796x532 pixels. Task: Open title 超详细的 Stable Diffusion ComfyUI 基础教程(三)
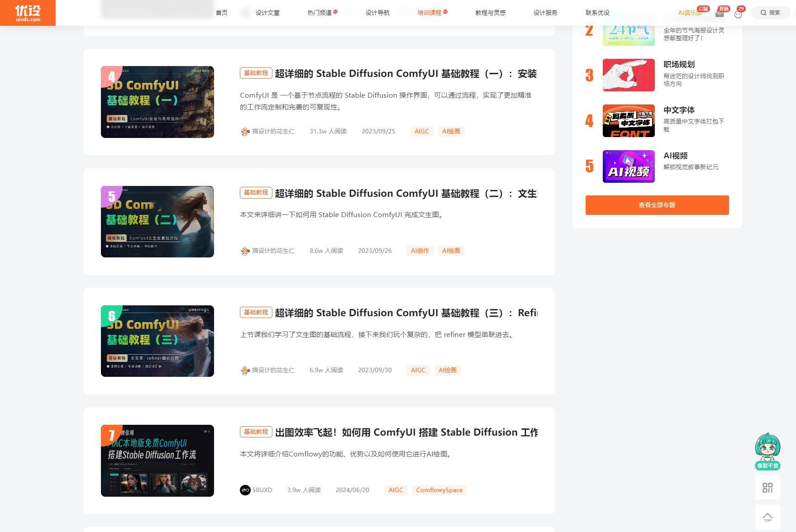(406, 313)
